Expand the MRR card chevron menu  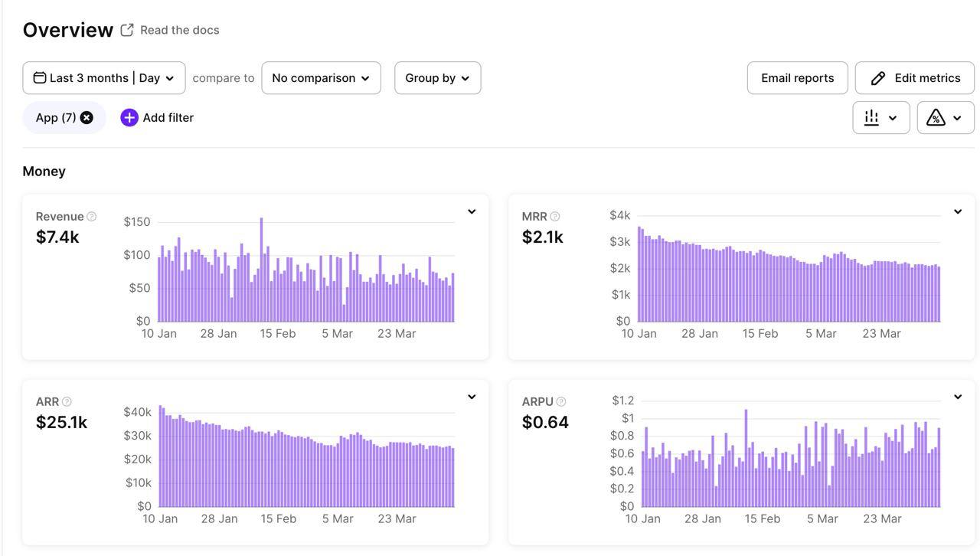point(957,211)
